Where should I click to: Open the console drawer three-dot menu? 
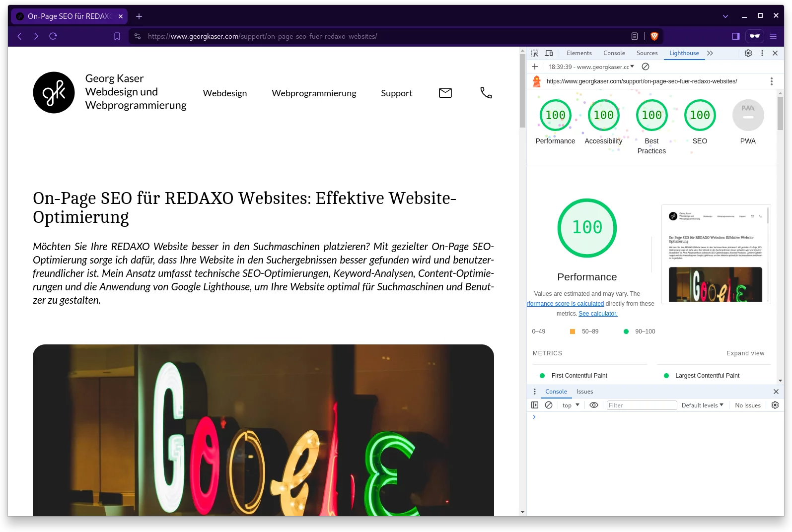pos(535,392)
